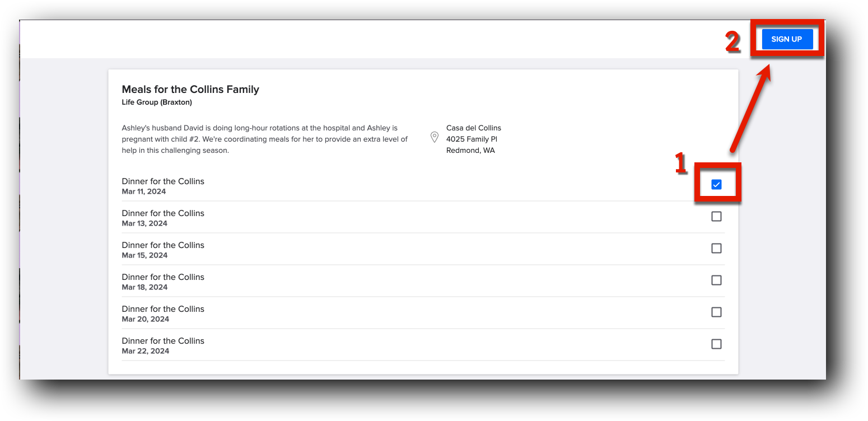Click the Meals for the Collins Family heading
Viewport: 868px width, 421px height.
pyautogui.click(x=190, y=90)
